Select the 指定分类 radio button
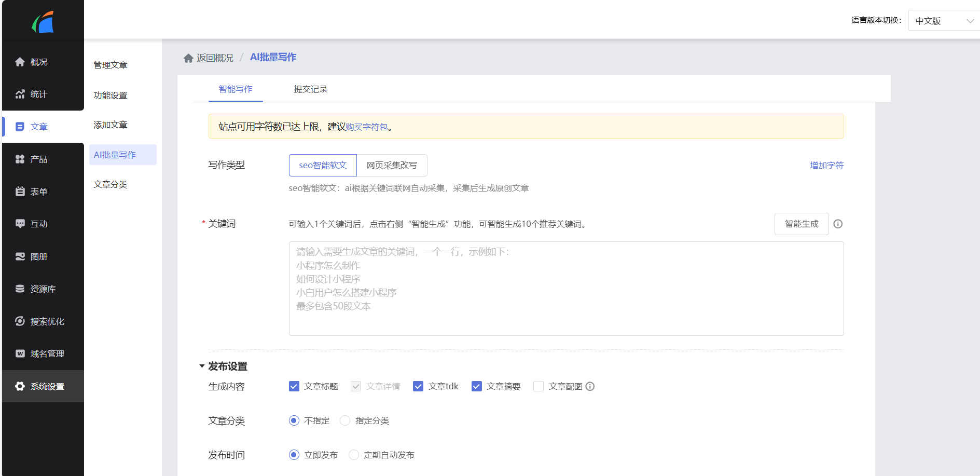 pos(345,420)
